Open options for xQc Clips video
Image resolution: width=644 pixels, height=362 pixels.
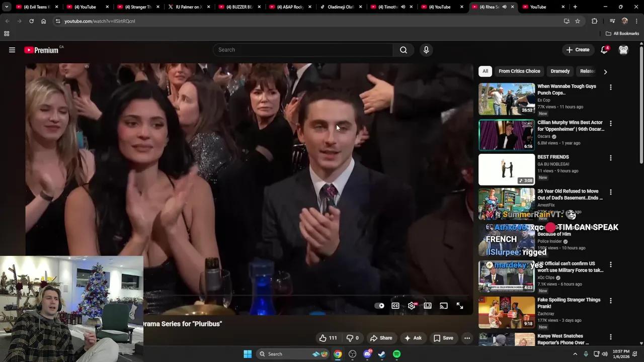coord(611,264)
